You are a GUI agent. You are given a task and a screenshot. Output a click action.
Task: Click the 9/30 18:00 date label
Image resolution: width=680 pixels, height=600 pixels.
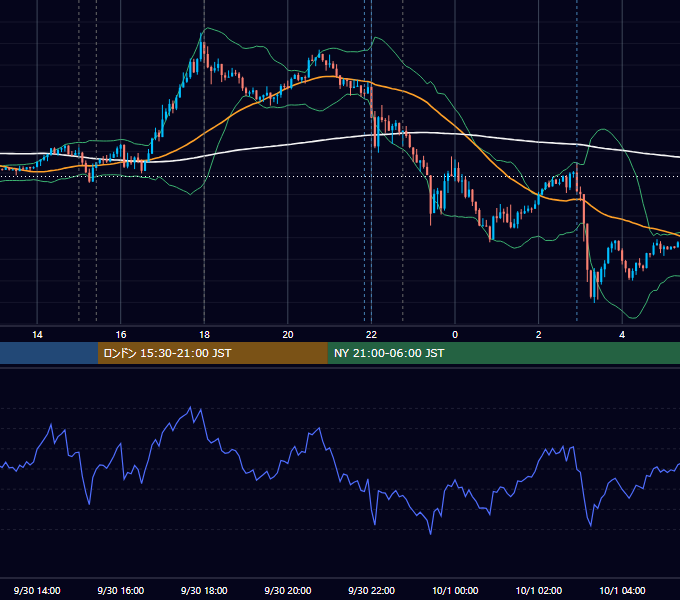[x=204, y=590]
